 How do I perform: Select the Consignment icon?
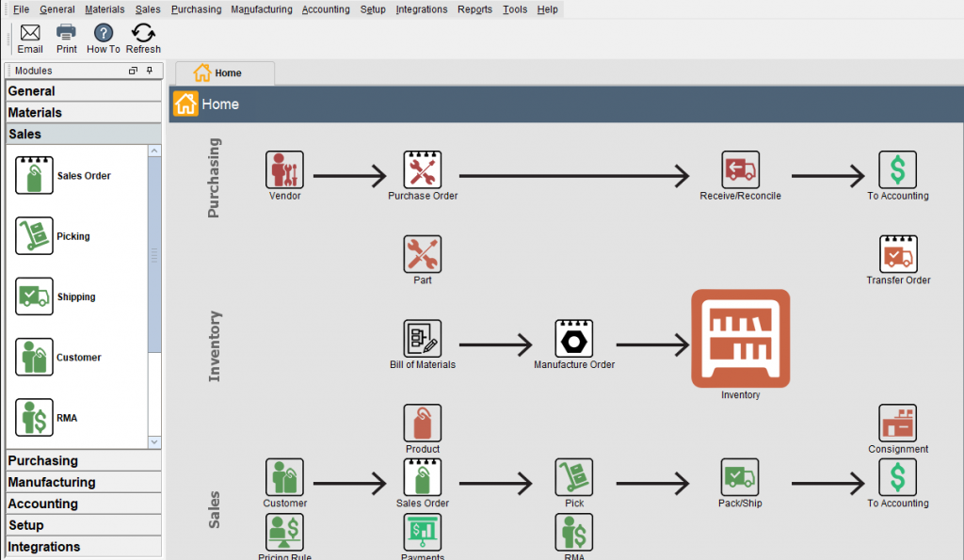[x=898, y=424]
